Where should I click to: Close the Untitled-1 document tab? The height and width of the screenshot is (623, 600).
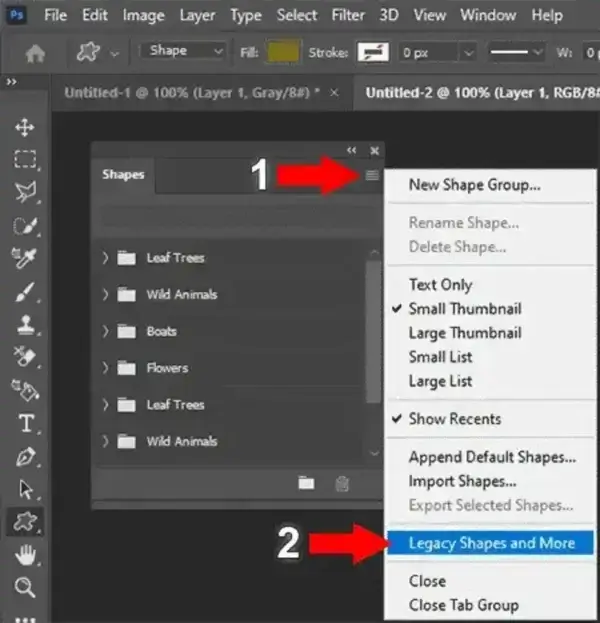tap(335, 93)
